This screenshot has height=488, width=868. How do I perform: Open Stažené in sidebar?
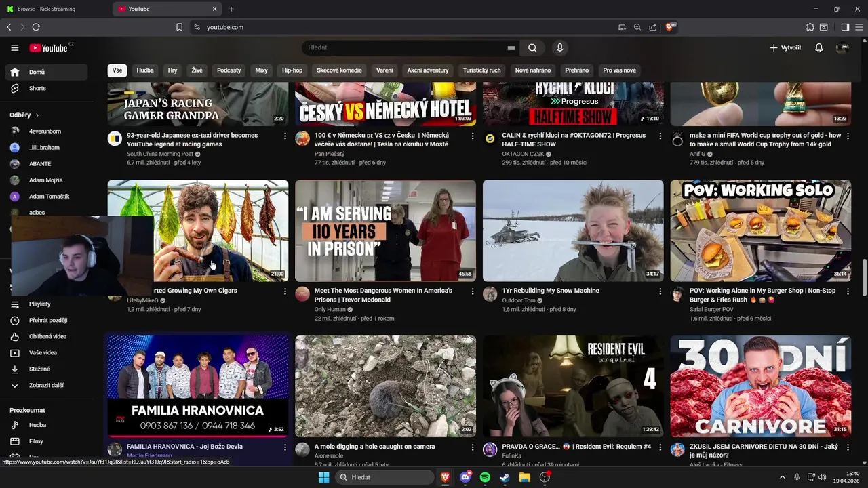(47, 369)
